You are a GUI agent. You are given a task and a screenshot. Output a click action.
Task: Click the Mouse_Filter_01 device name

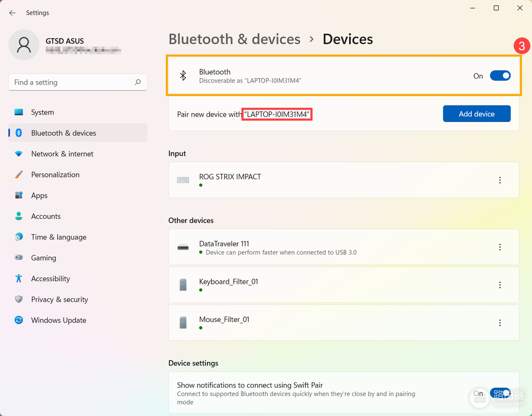tap(224, 319)
